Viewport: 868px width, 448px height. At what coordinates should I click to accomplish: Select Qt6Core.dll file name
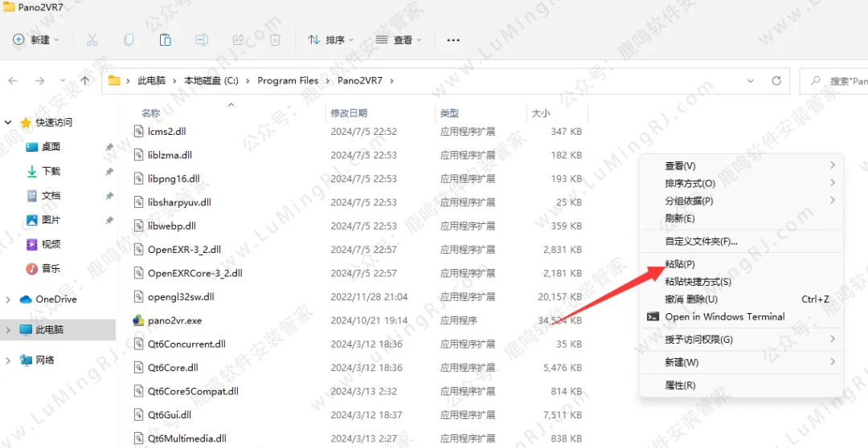[173, 367]
